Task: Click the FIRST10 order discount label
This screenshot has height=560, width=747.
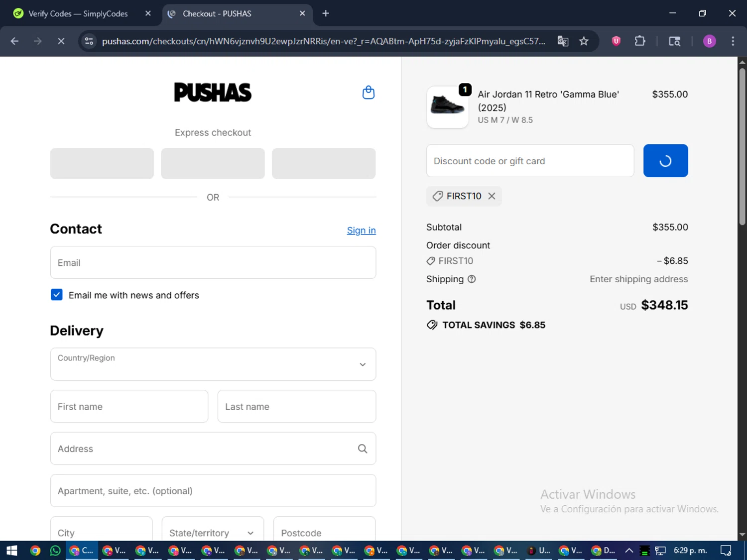Action: [x=456, y=261]
